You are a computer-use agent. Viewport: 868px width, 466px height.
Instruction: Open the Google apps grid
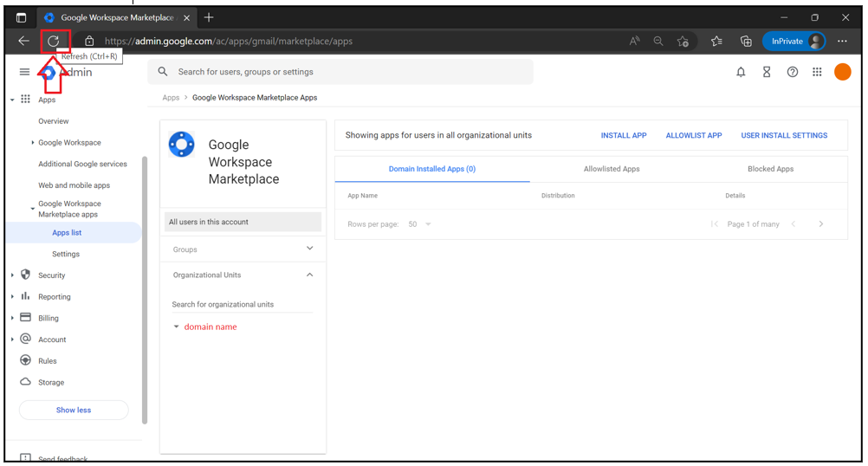point(817,72)
